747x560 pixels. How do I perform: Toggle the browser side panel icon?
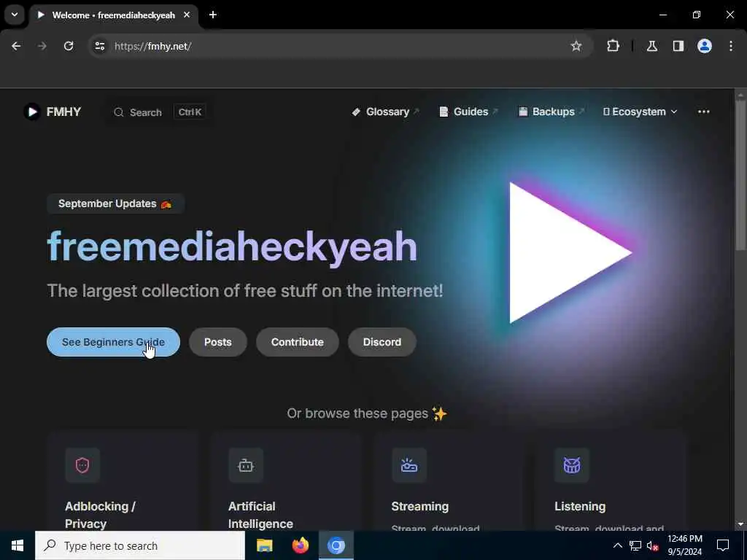click(x=678, y=46)
